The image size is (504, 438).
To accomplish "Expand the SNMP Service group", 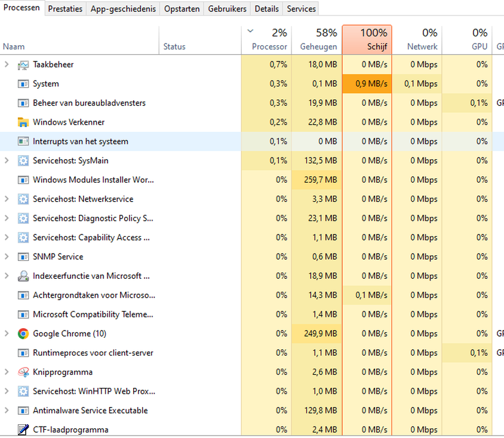I will click(x=7, y=257).
